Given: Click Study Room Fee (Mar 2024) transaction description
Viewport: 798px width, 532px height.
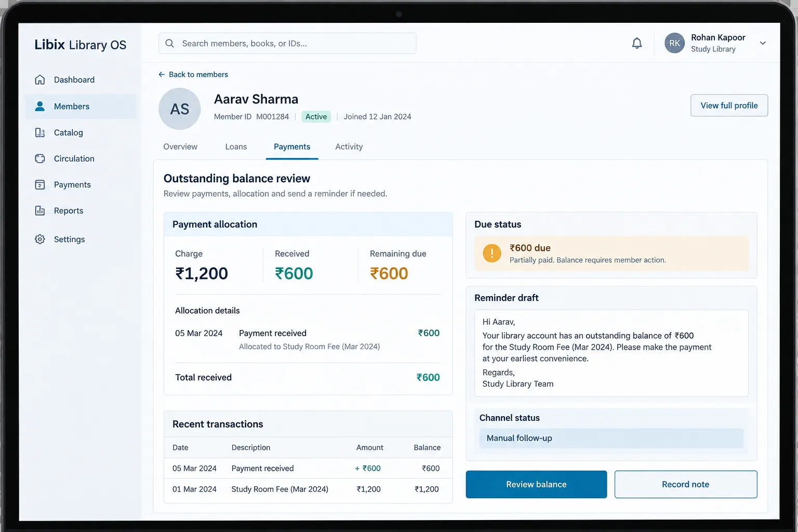Looking at the screenshot, I should (x=280, y=489).
